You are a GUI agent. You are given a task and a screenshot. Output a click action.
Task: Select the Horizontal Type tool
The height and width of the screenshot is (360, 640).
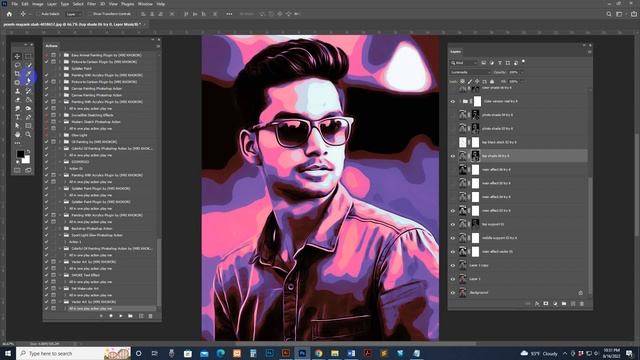tap(17, 117)
